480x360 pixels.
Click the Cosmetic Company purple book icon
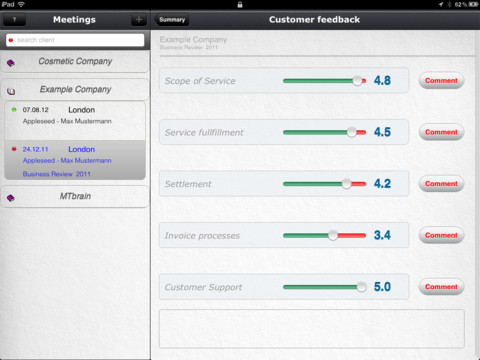(x=11, y=63)
